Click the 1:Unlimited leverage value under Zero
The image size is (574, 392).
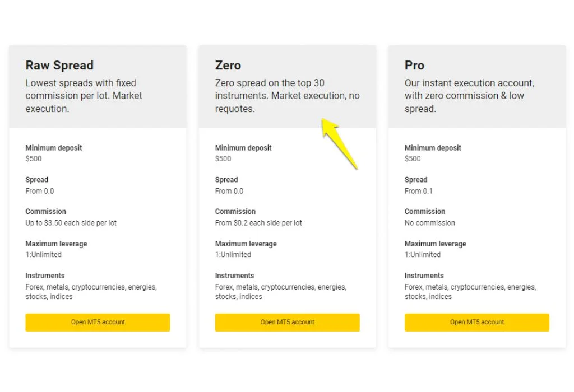click(x=233, y=254)
